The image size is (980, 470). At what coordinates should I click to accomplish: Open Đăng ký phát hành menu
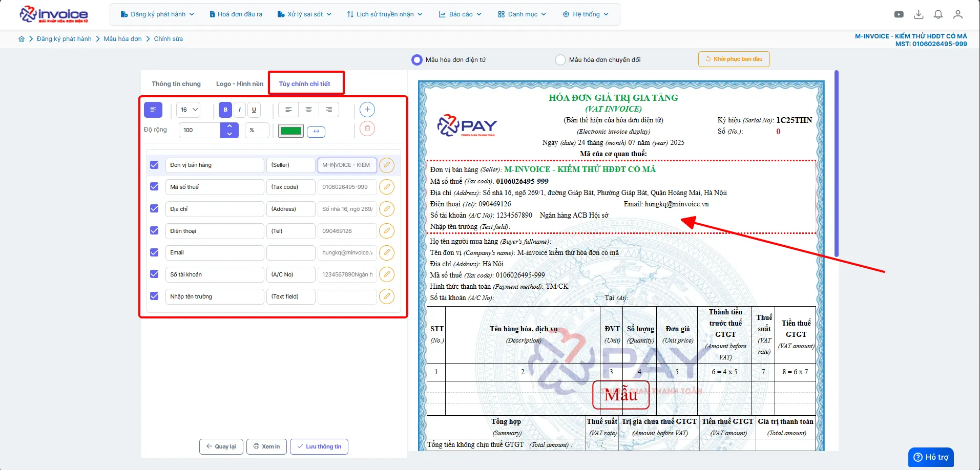tap(157, 14)
